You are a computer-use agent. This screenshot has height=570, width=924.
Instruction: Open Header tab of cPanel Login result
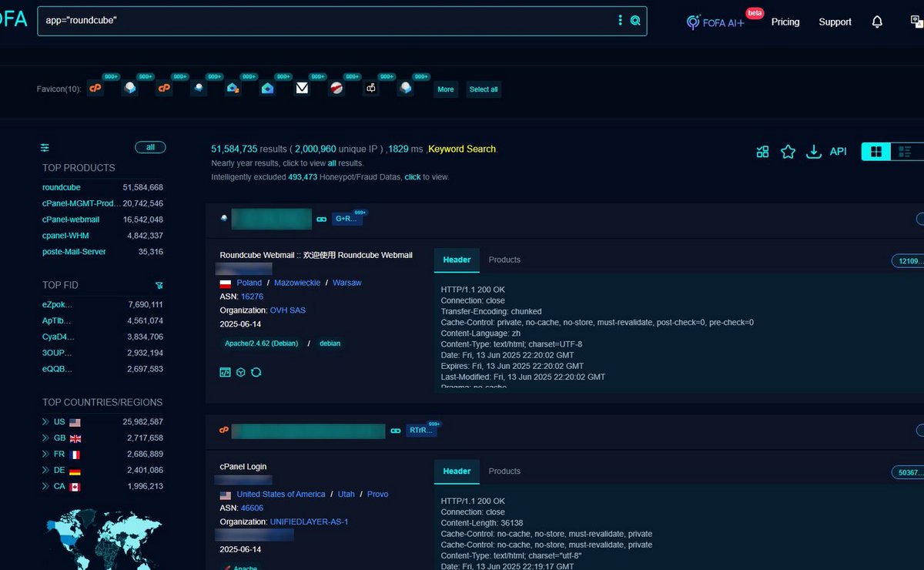457,471
